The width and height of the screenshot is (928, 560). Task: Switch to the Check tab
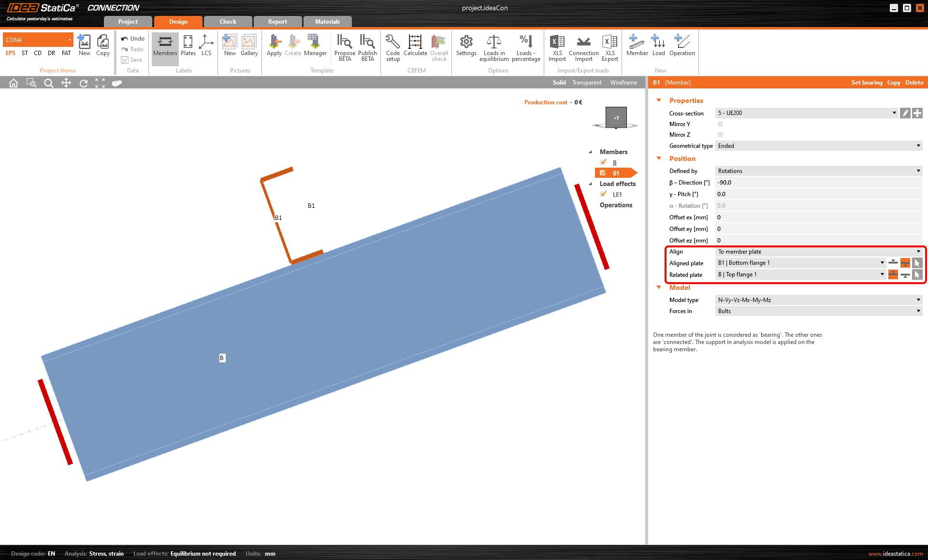pos(228,22)
